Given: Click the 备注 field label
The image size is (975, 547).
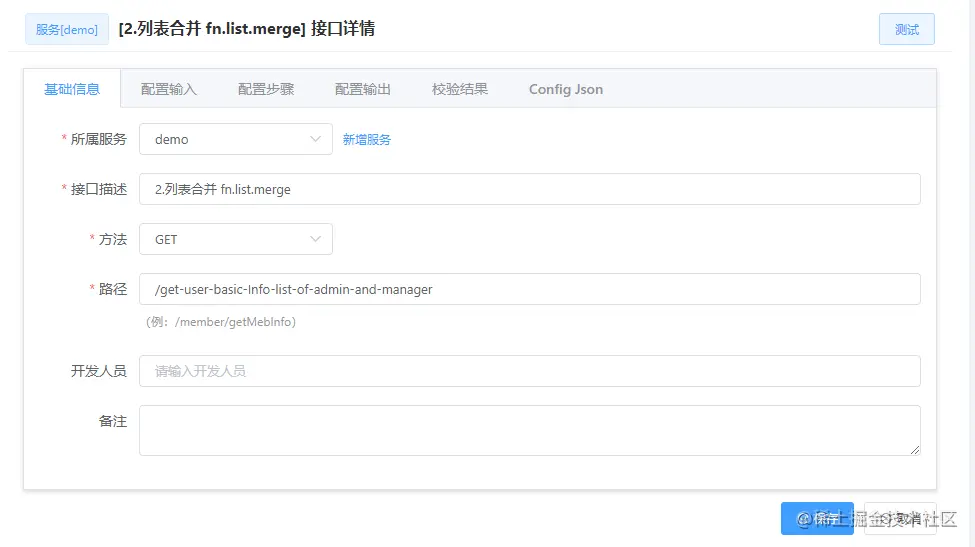Looking at the screenshot, I should click(x=113, y=421).
